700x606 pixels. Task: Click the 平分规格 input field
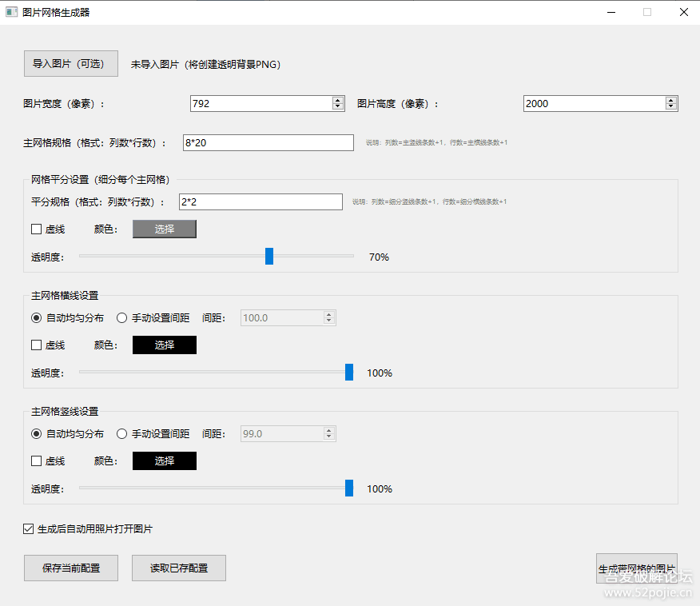pyautogui.click(x=261, y=202)
